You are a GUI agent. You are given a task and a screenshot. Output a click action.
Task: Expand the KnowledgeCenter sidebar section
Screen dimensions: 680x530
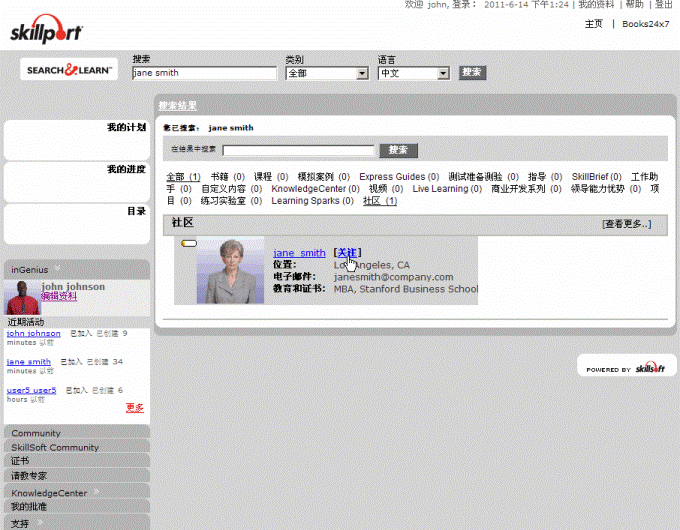click(x=77, y=492)
